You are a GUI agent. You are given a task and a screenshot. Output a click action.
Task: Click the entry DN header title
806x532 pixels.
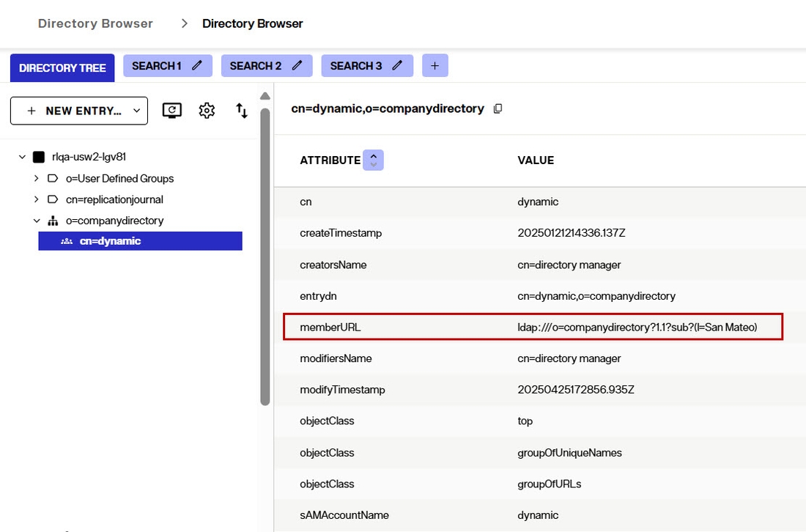pos(388,108)
